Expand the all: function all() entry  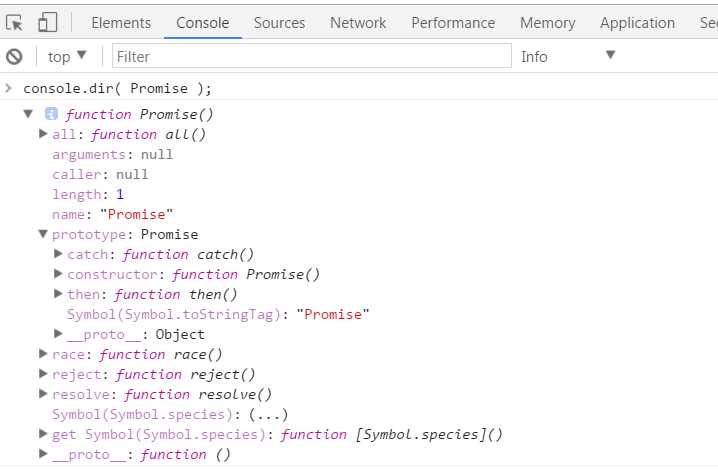click(x=43, y=134)
